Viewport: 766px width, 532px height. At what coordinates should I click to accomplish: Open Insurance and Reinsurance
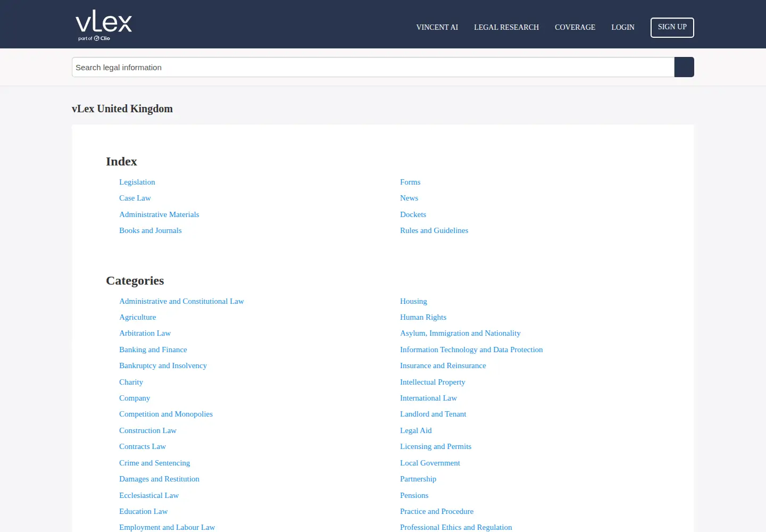click(443, 365)
